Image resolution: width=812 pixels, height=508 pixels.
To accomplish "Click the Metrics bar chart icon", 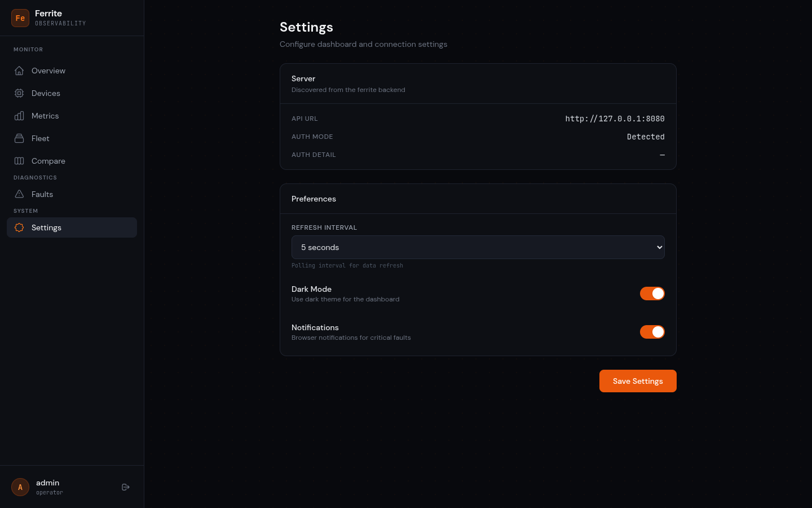I will (19, 116).
